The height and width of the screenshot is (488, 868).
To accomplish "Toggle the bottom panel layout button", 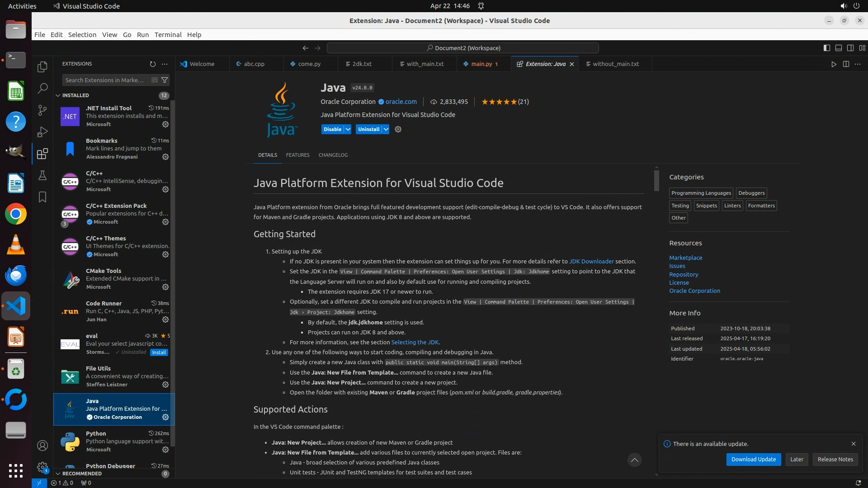I will [x=839, y=48].
